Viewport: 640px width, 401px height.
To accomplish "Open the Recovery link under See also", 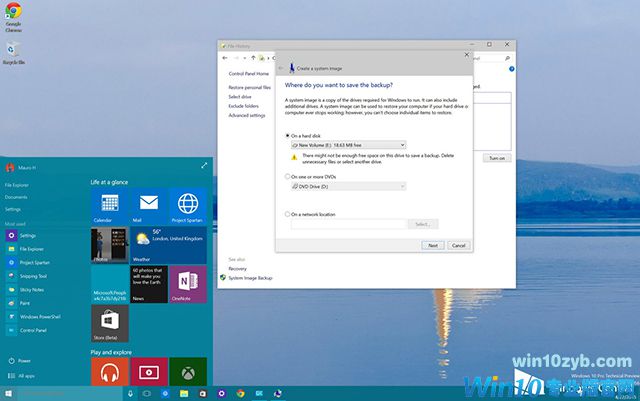I will coord(238,269).
